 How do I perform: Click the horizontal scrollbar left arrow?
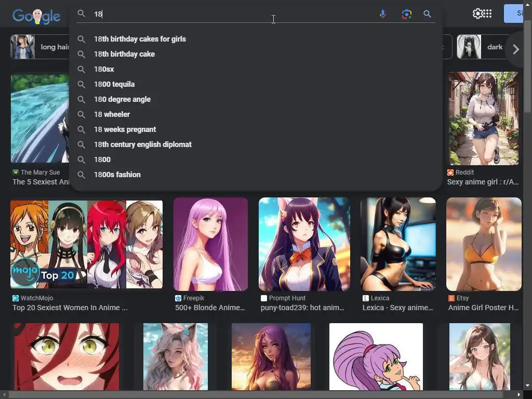[4, 395]
